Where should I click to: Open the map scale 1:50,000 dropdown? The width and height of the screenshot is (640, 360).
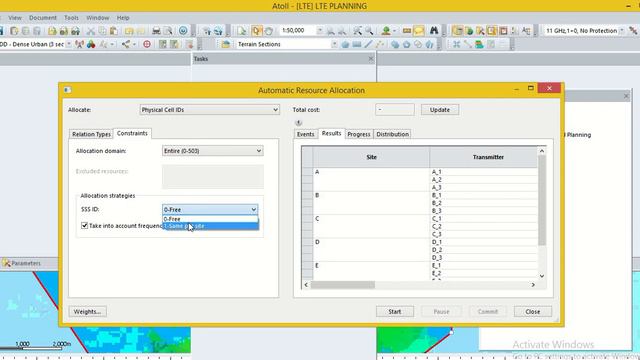319,31
